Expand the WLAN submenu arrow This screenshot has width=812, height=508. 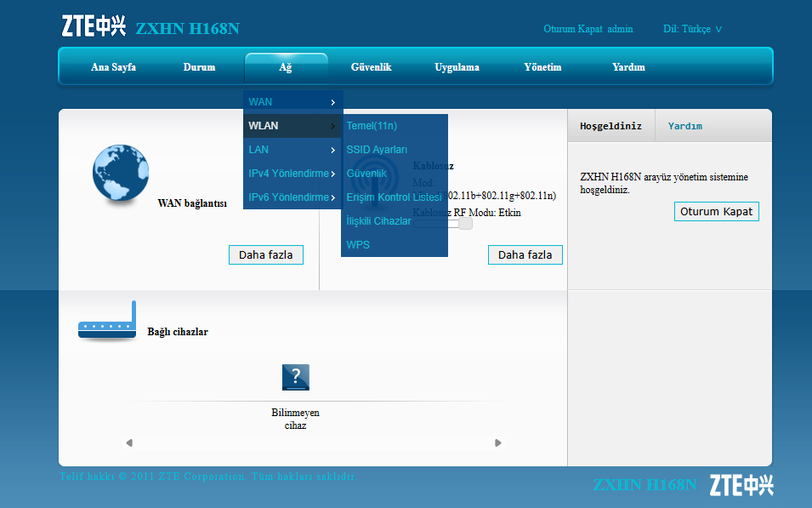pos(333,127)
